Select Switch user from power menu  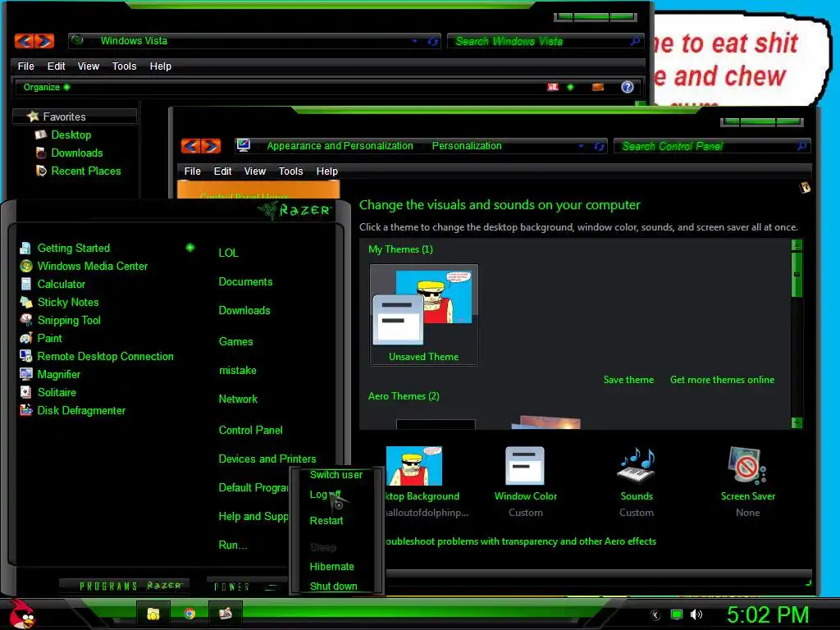point(336,475)
